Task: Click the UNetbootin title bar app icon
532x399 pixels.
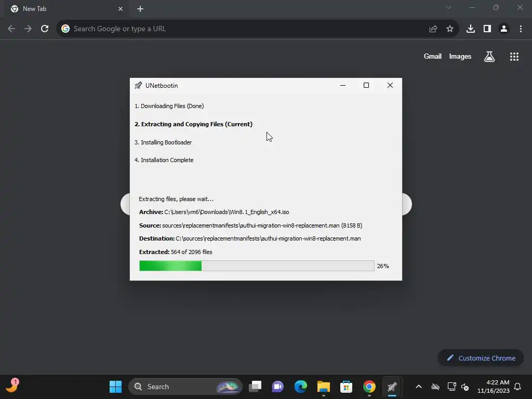Action: point(138,86)
